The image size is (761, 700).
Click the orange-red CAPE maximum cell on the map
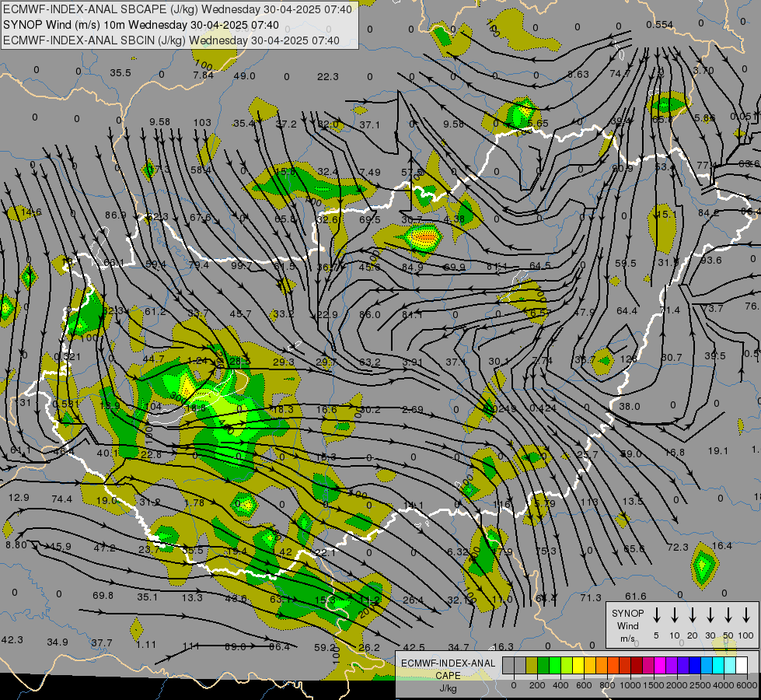pyautogui.click(x=424, y=237)
